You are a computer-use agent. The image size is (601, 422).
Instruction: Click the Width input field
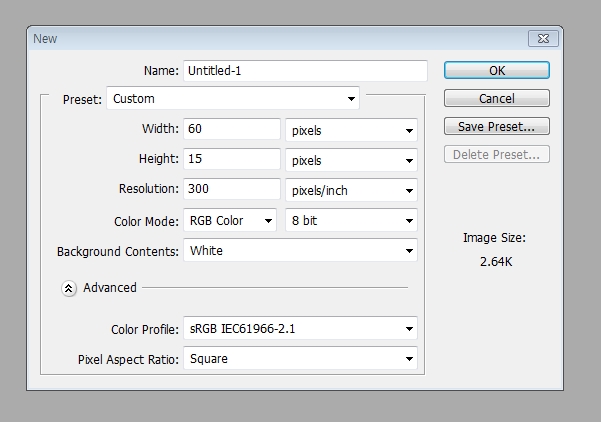[x=231, y=130]
